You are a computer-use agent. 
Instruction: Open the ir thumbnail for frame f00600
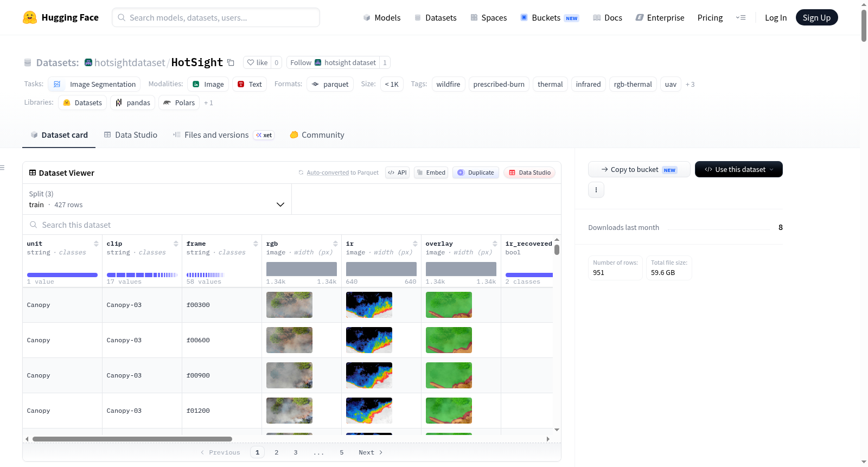[369, 340]
